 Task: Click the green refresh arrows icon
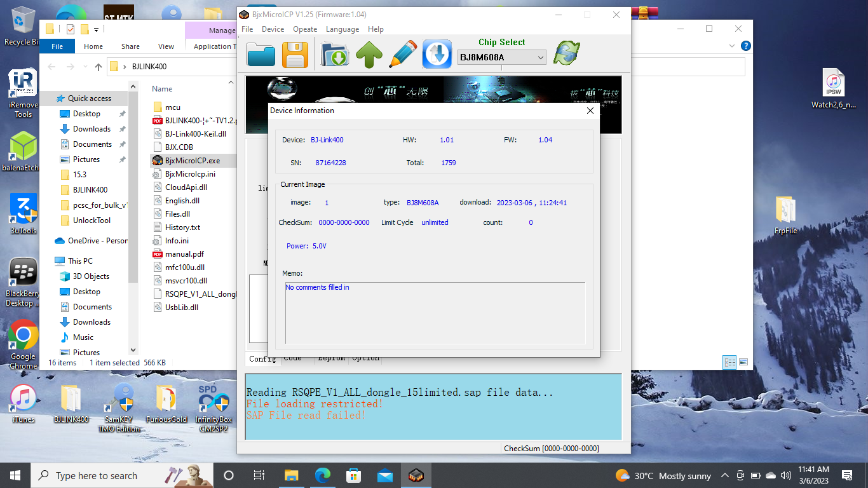tap(566, 53)
